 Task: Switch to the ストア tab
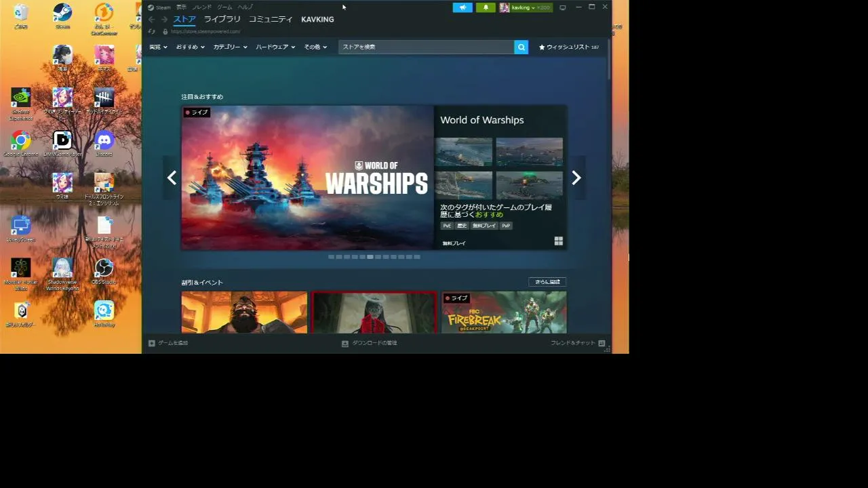[x=184, y=19]
